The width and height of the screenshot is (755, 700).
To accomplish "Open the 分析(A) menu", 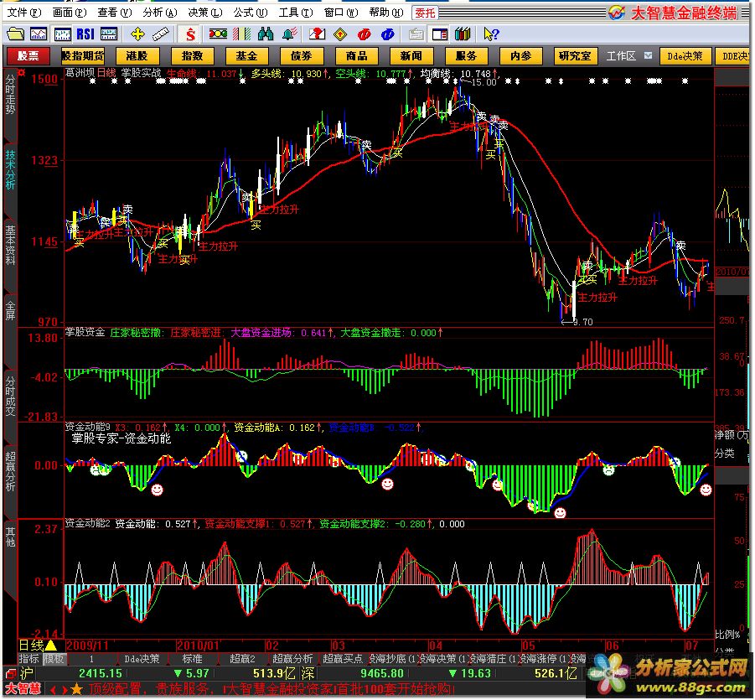I will (x=160, y=13).
